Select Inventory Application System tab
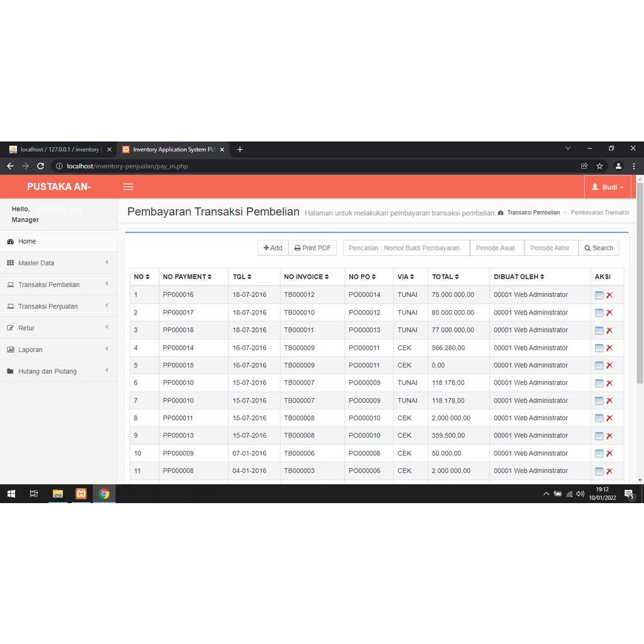The height and width of the screenshot is (644, 644). 173,150
